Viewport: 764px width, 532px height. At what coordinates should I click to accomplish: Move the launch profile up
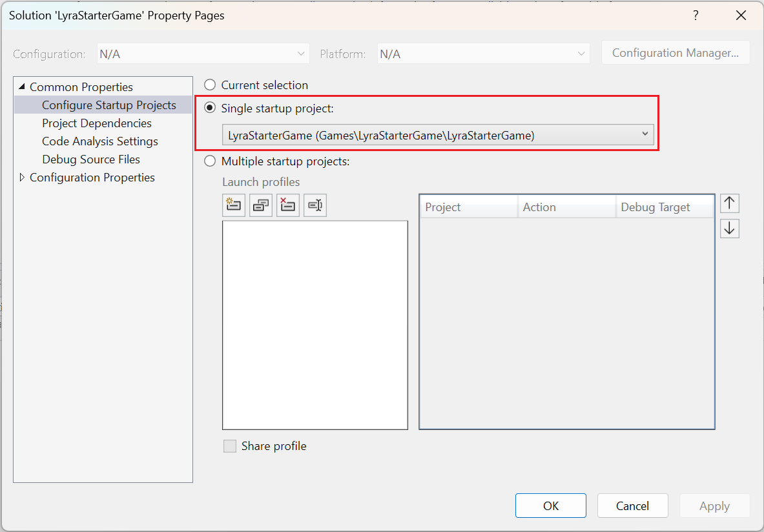(x=729, y=203)
